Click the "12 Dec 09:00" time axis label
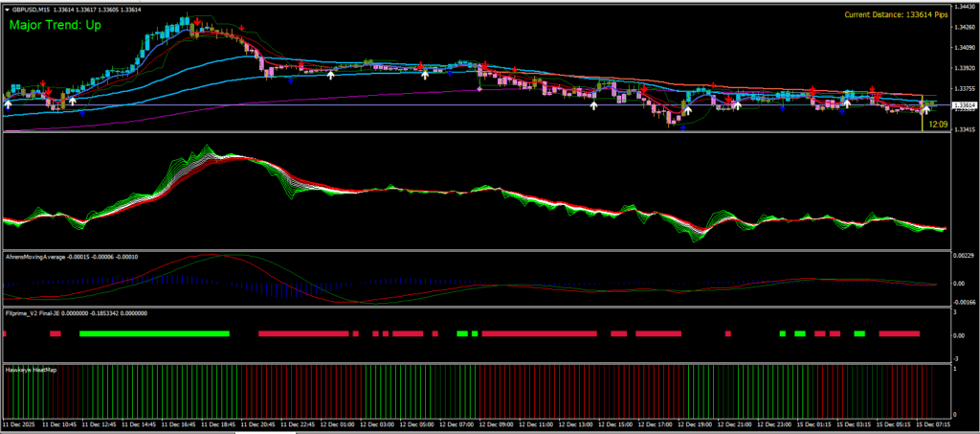Viewport: 980px width, 434px height. pyautogui.click(x=496, y=423)
